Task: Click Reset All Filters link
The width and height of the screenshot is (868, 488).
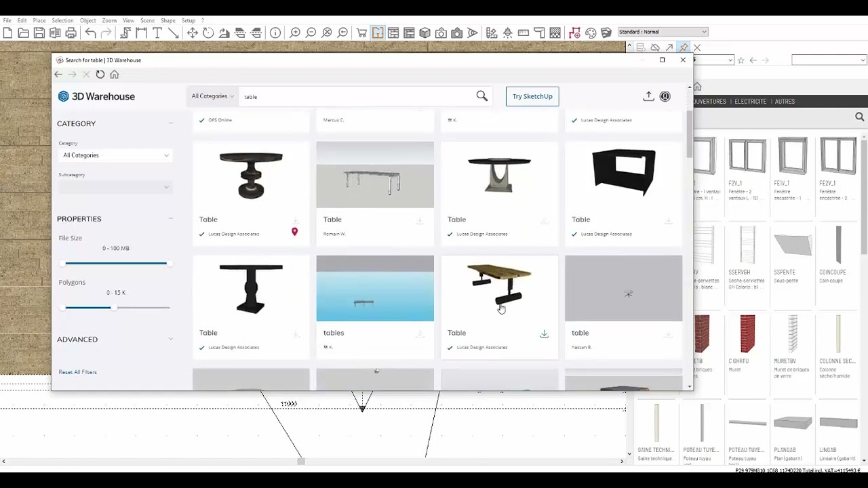Action: coord(77,372)
